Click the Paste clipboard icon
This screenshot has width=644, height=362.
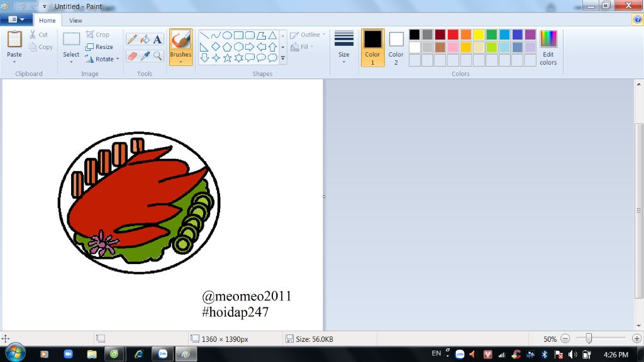pos(14,40)
